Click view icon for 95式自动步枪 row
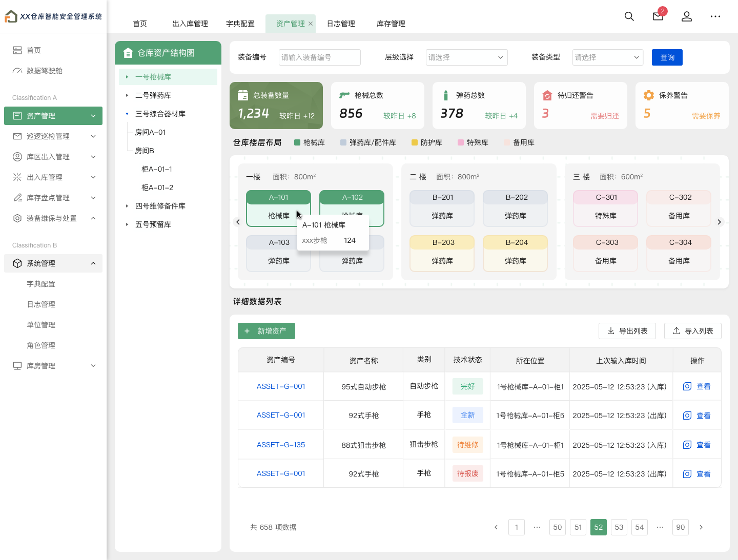The width and height of the screenshot is (738, 560). 687,386
